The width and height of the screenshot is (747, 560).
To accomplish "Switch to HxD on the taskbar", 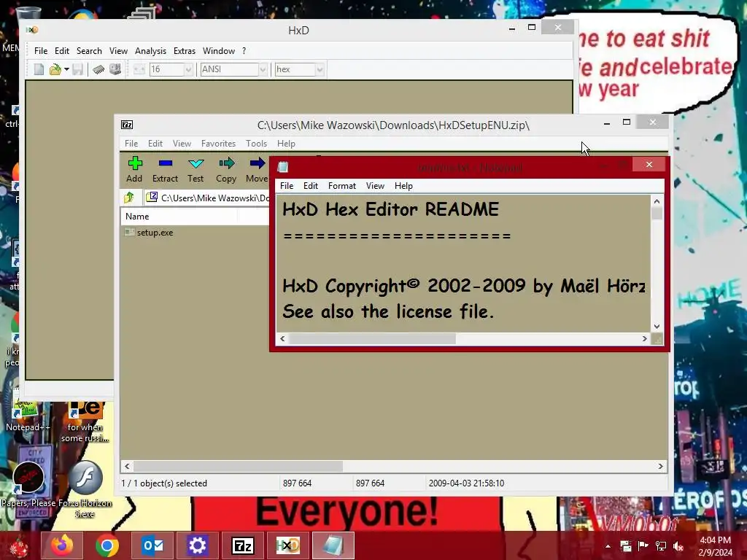I will 287,545.
